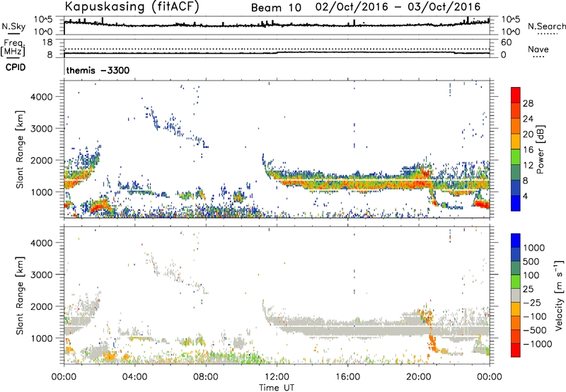Click the 'Velocity [m s-1]' color bar label
This screenshot has height=392, width=566.
coord(559,295)
